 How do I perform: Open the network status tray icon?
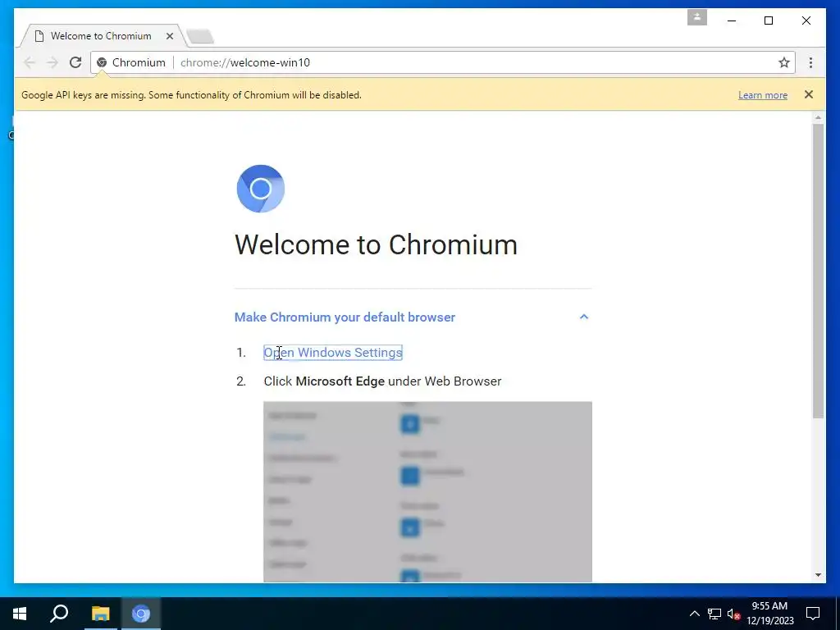[x=714, y=614]
